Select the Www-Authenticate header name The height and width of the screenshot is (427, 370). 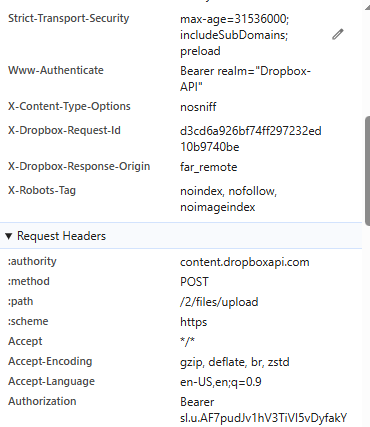click(x=56, y=70)
